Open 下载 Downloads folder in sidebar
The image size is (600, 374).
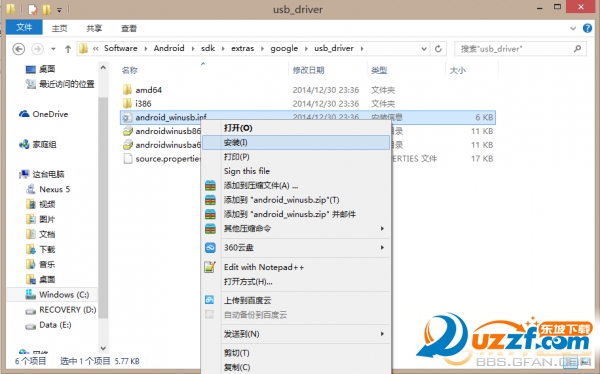point(41,249)
